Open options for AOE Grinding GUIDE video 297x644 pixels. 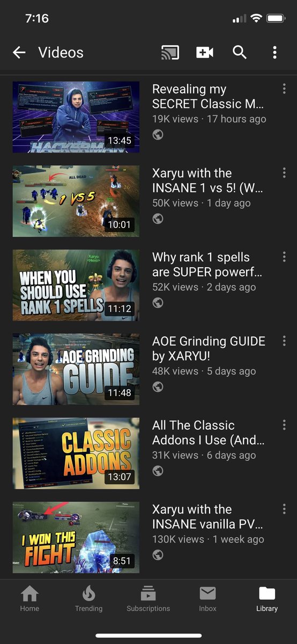tap(284, 341)
